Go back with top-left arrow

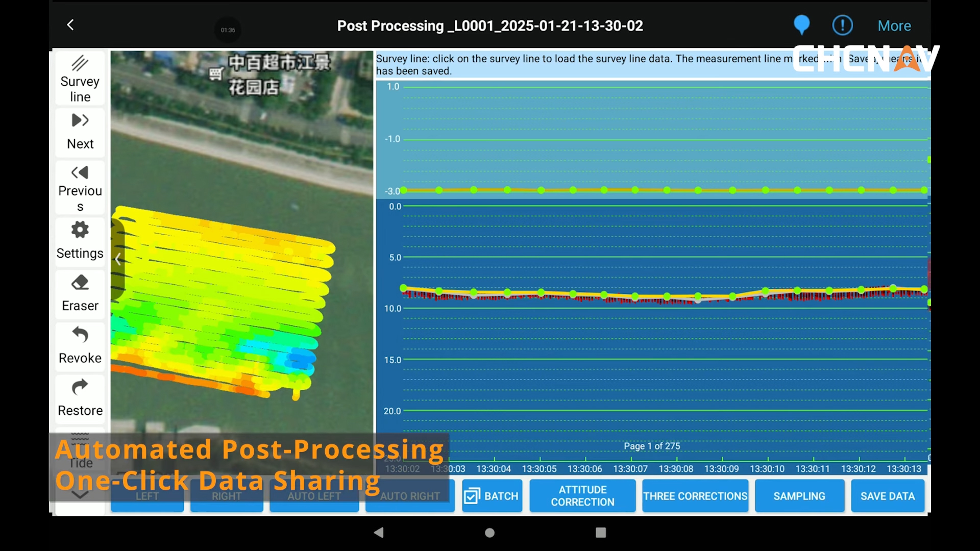point(70,25)
